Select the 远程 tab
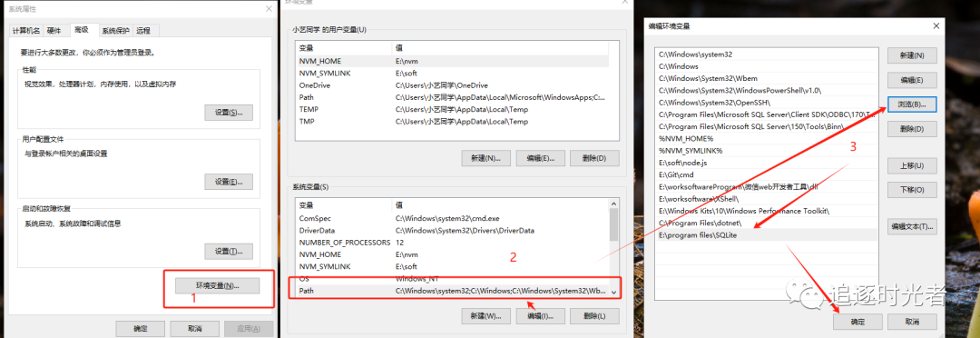 (x=143, y=31)
